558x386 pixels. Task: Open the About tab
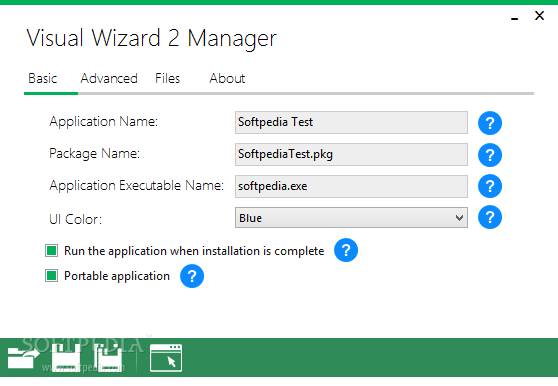(x=227, y=78)
